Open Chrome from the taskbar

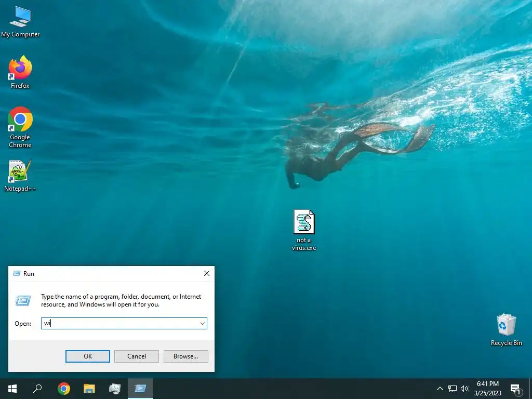63,389
